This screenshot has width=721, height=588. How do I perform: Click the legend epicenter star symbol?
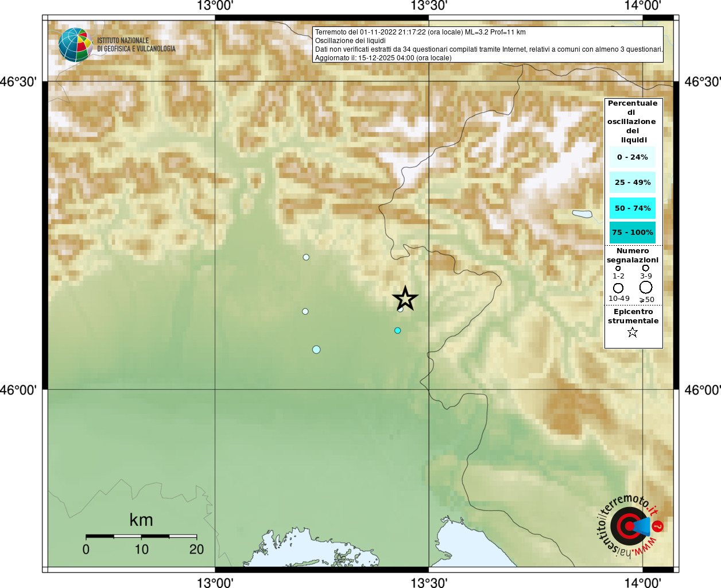click(633, 332)
